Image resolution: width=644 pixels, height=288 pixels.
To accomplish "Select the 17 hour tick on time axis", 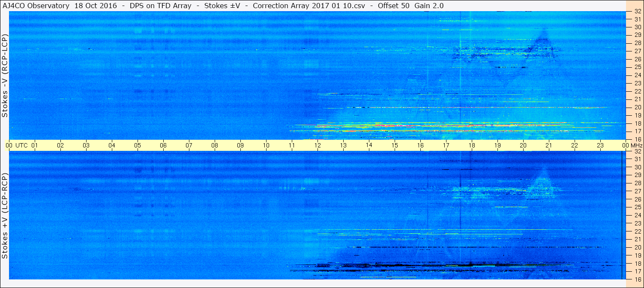I will click(446, 145).
